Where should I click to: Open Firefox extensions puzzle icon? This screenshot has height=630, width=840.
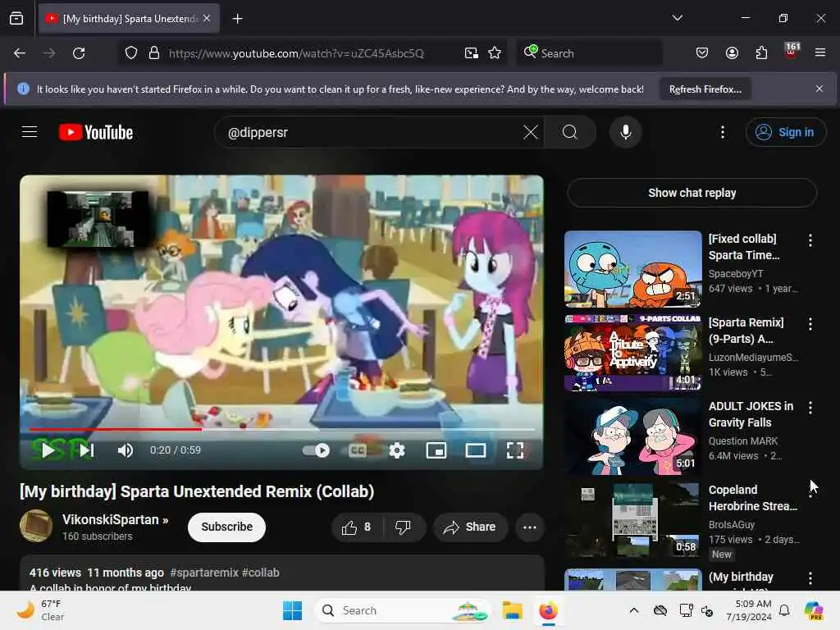[761, 52]
